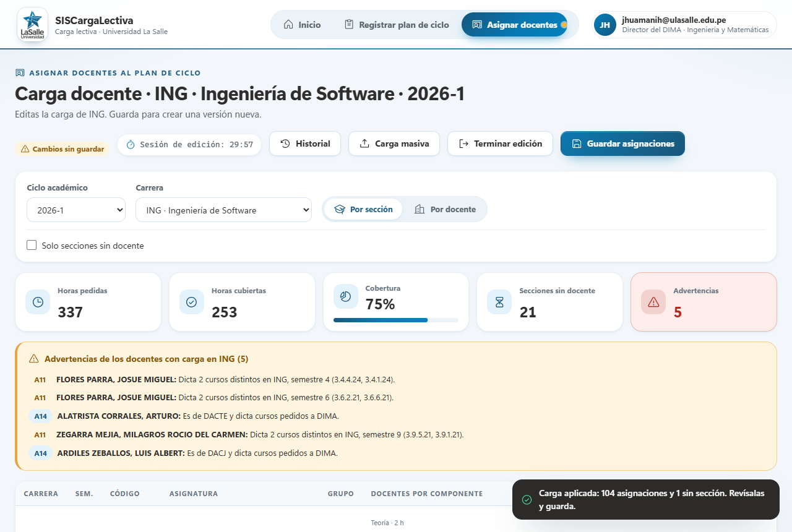Click the warning icon in Advertencias de los docentes heading

coord(34,359)
